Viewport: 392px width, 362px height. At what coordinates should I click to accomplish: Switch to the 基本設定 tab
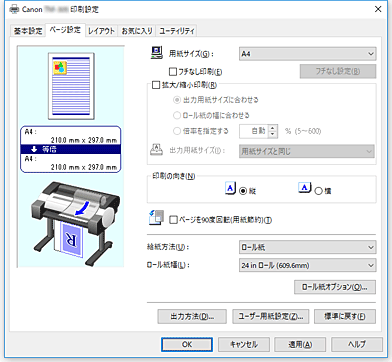pos(28,31)
